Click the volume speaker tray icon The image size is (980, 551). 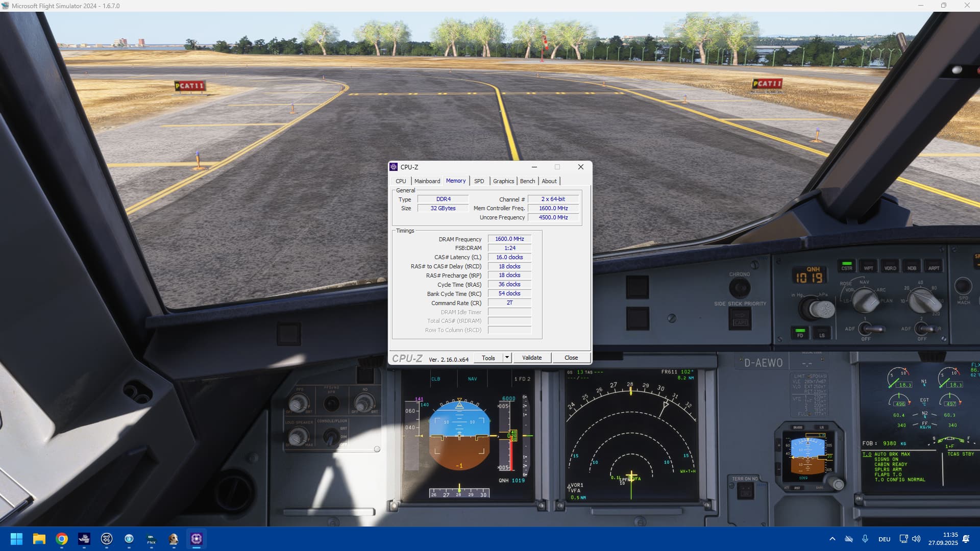point(916,539)
